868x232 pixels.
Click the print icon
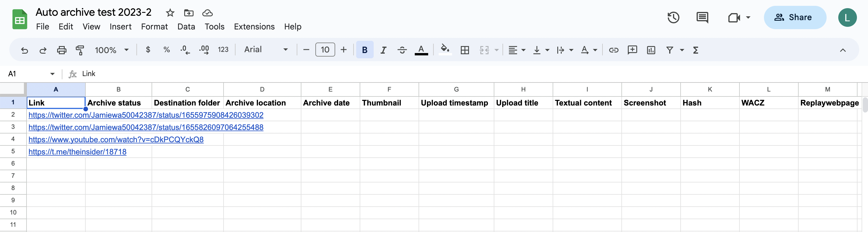click(61, 50)
